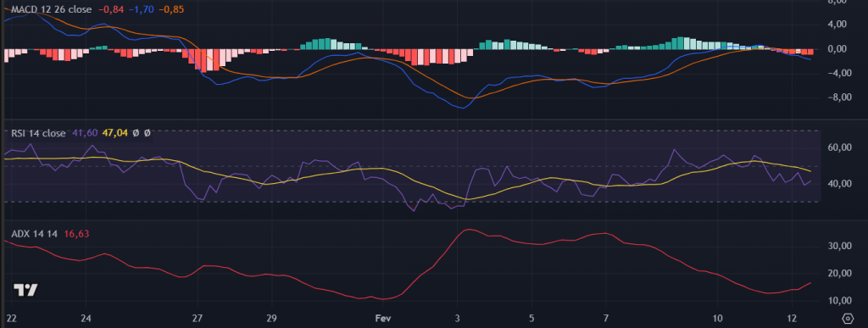Click the MACD signal value -0,85

pos(171,9)
